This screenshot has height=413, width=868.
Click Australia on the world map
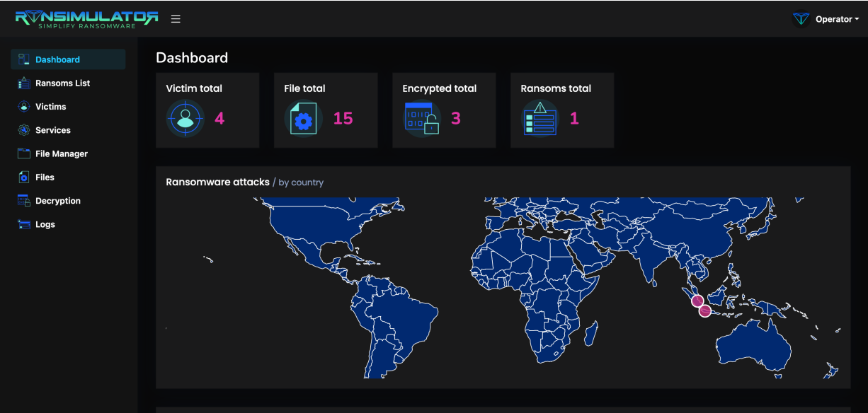click(x=754, y=350)
